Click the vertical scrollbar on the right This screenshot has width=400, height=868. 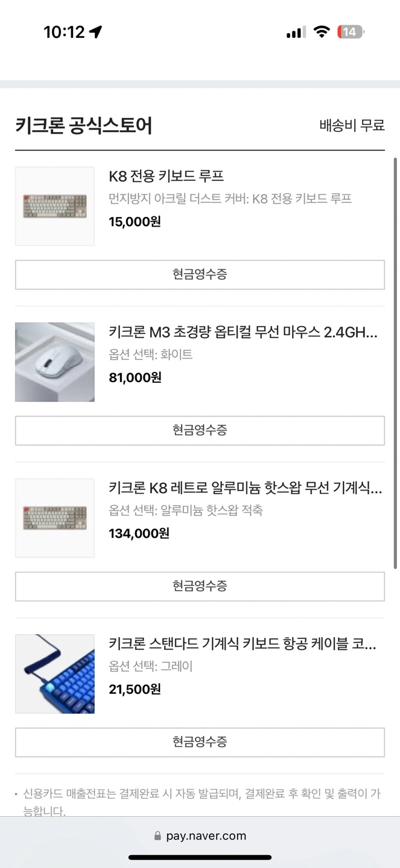click(395, 362)
